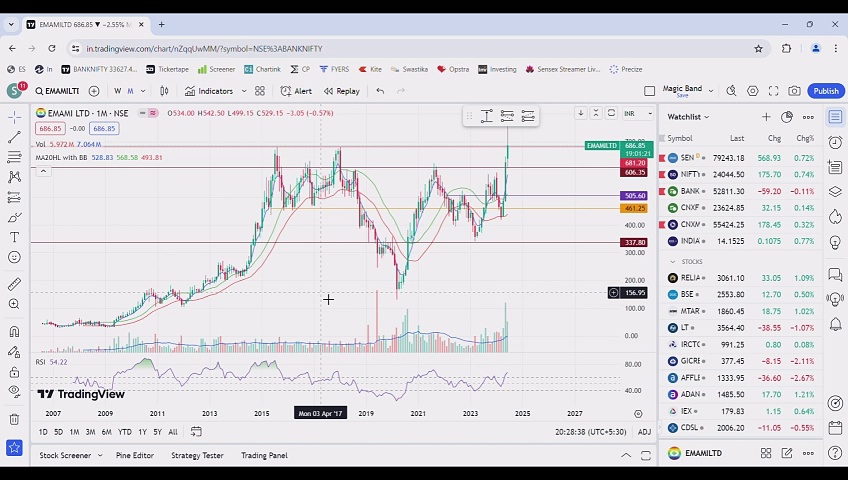Open the Fibonacci retracement tools
The image size is (848, 480).
coord(15,157)
